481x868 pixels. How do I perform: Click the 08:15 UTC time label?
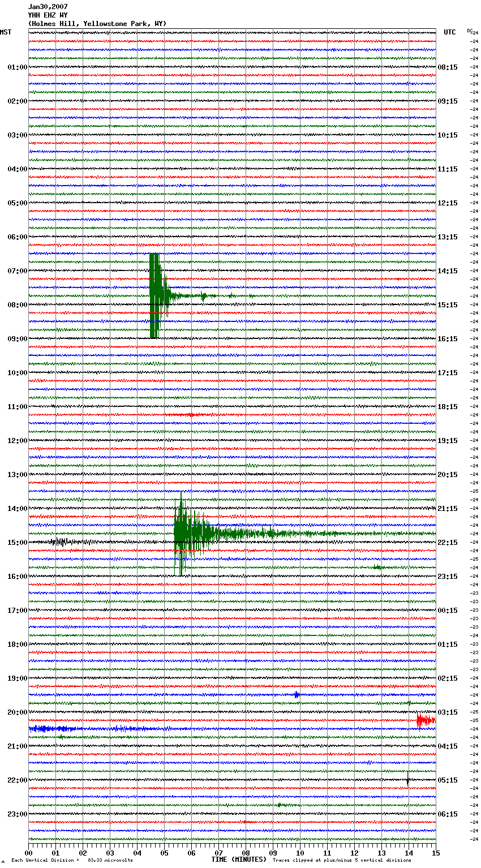448,67
